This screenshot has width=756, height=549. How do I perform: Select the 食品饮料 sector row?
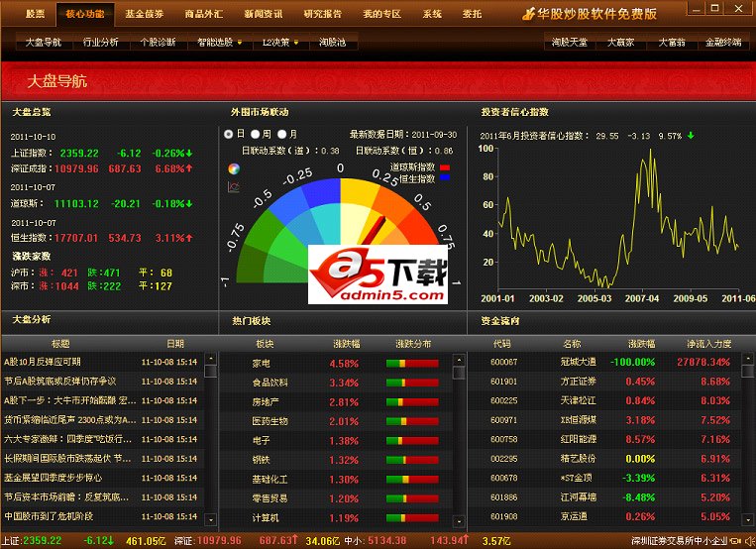coord(336,383)
